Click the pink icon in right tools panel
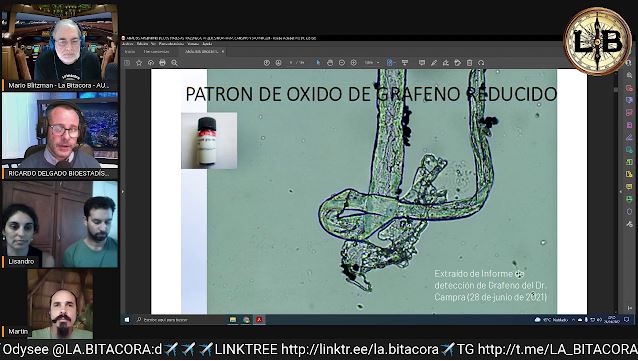Image resolution: width=638 pixels, height=361 pixels. coord(629,113)
